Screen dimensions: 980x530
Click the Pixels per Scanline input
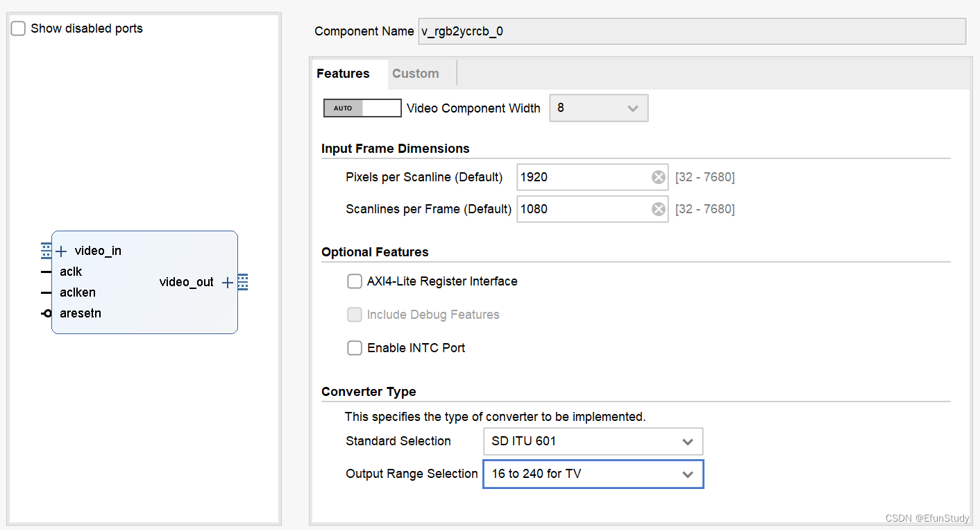click(582, 178)
